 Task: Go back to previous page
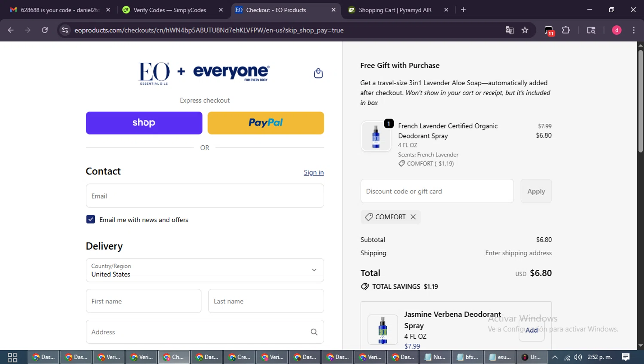tap(11, 30)
